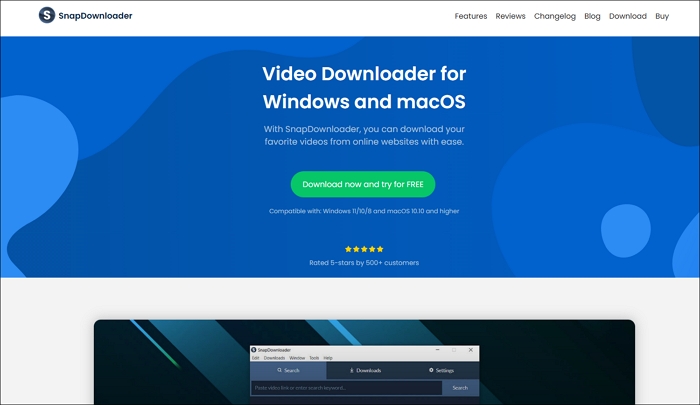Open the Features page in navigation
The height and width of the screenshot is (405, 700).
(471, 16)
